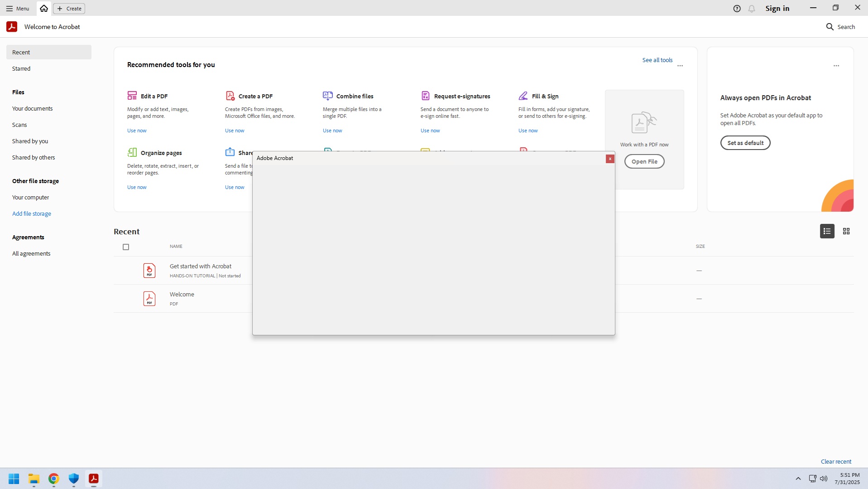Viewport: 868px width, 489px height.
Task: Click the See all tools link
Action: click(x=657, y=60)
